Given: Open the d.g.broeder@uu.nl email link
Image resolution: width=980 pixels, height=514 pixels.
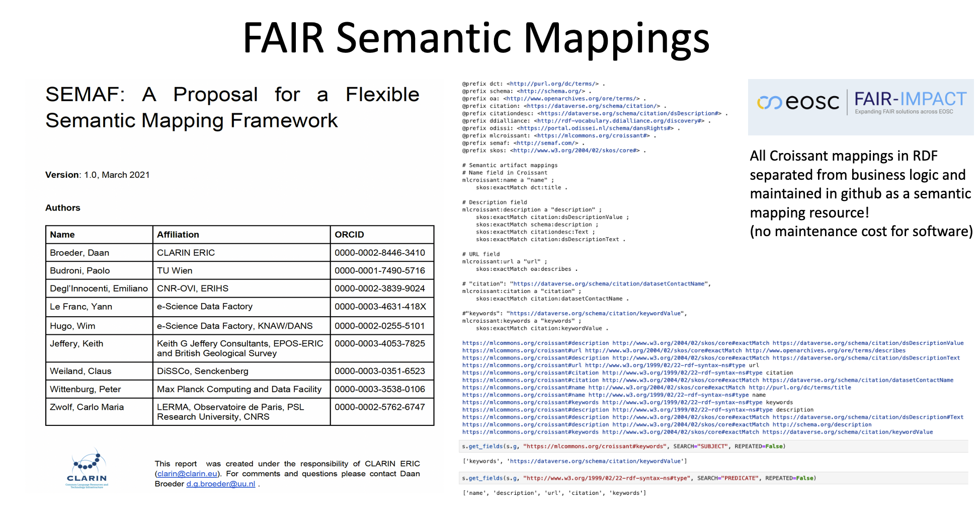Looking at the screenshot, I should [220, 484].
